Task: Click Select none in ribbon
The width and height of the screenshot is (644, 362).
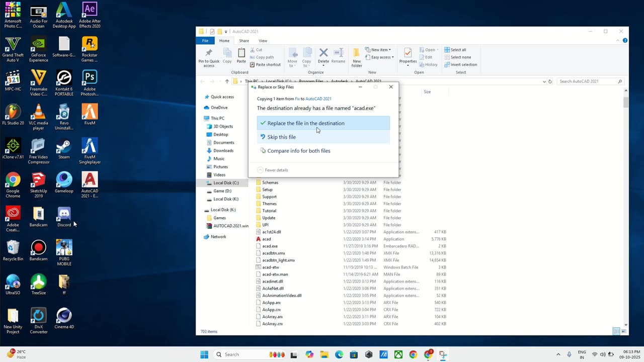Action: point(457,57)
